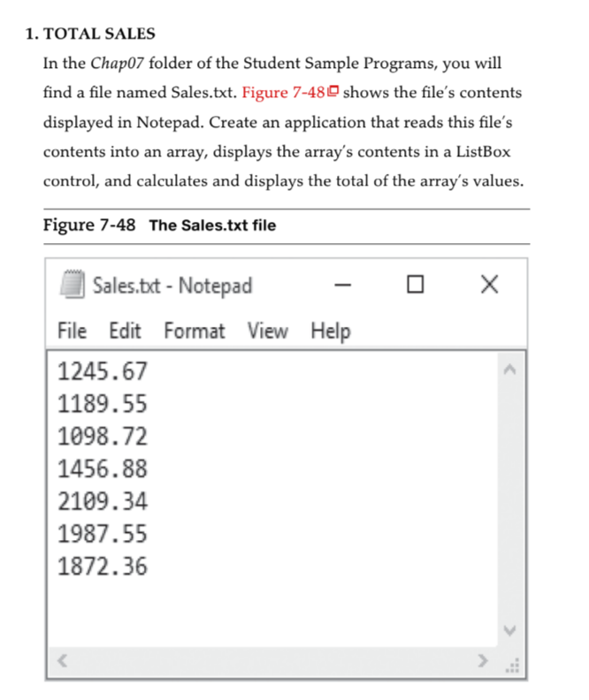This screenshot has width=589, height=700.
Task: Click the horizontal scrollbar right arrow
Action: (482, 661)
